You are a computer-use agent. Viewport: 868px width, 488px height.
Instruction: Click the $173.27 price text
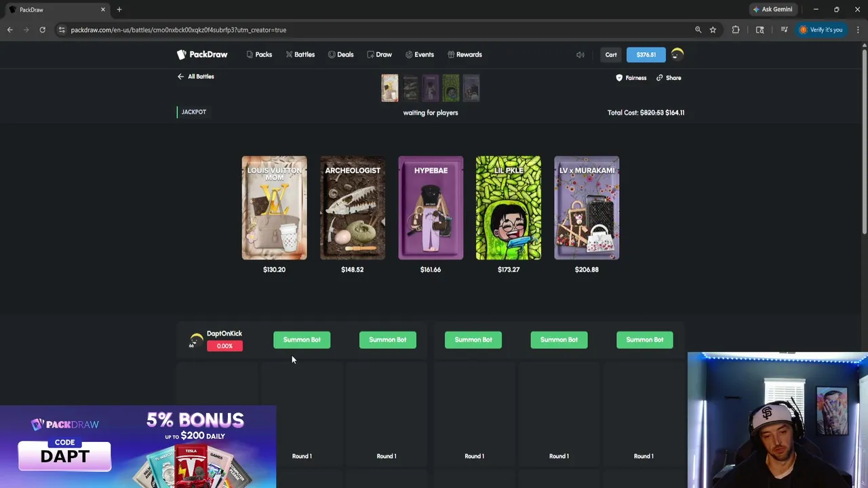(509, 270)
